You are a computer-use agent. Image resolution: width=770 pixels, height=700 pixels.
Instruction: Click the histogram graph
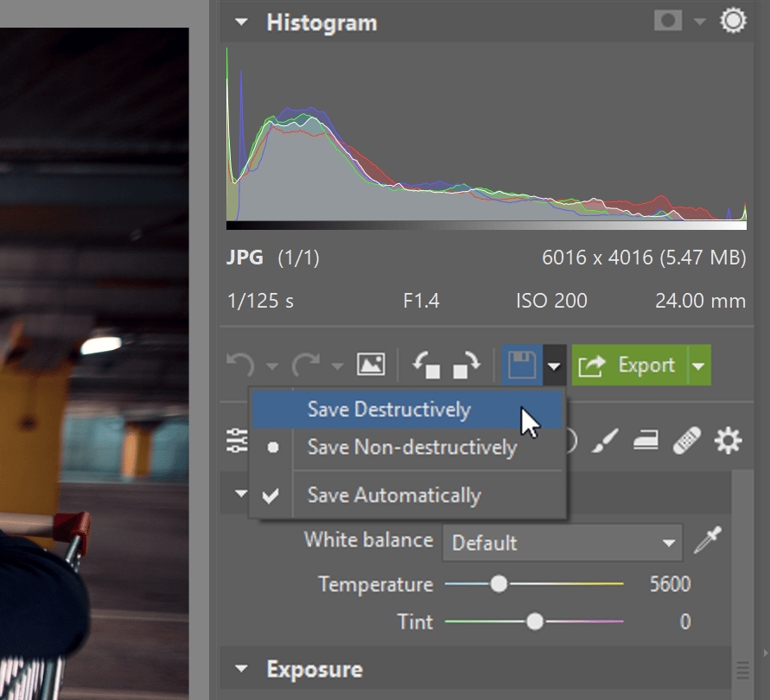pyautogui.click(x=487, y=138)
